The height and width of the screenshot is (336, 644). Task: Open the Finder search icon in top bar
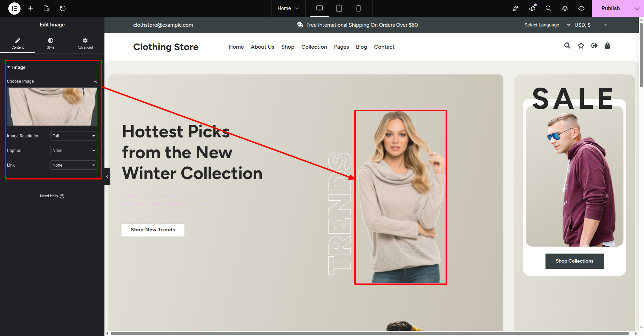coord(548,8)
